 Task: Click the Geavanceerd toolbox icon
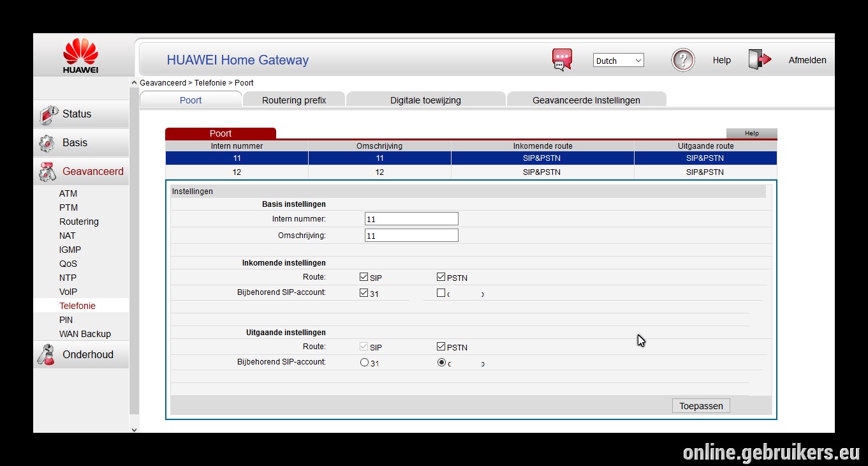click(48, 172)
